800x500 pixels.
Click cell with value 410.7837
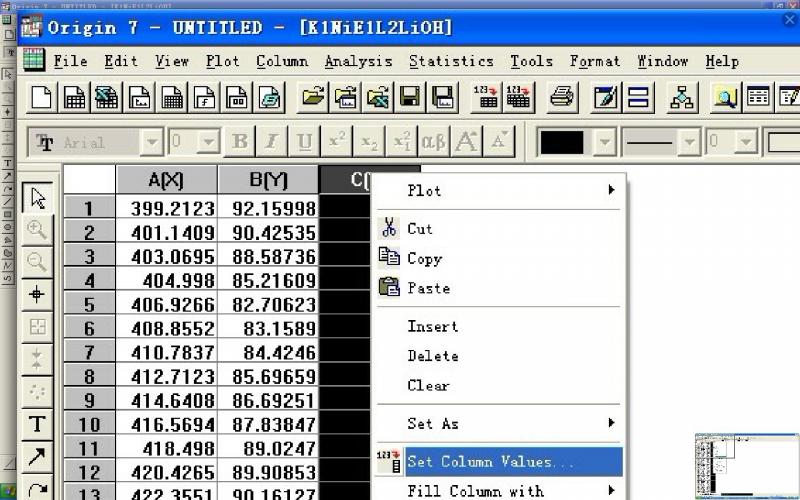click(x=167, y=353)
